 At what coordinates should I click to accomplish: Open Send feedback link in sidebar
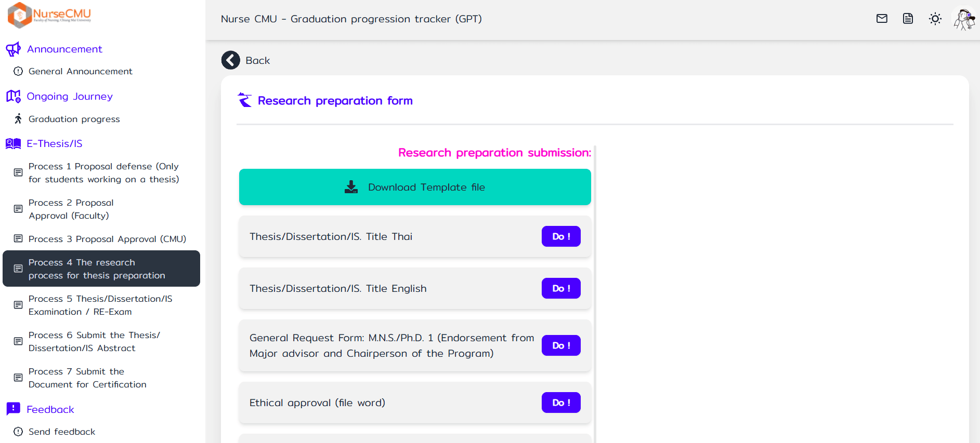tap(62, 432)
